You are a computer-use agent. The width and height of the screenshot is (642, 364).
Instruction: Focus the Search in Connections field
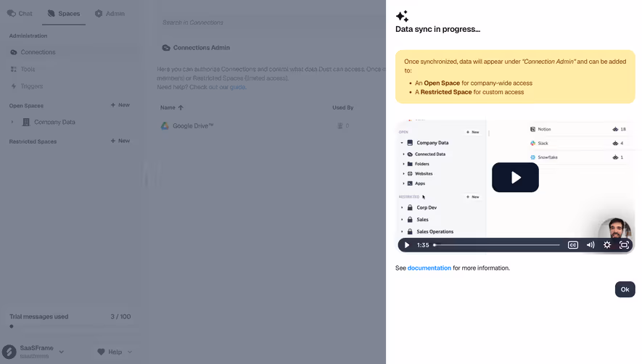pos(271,22)
